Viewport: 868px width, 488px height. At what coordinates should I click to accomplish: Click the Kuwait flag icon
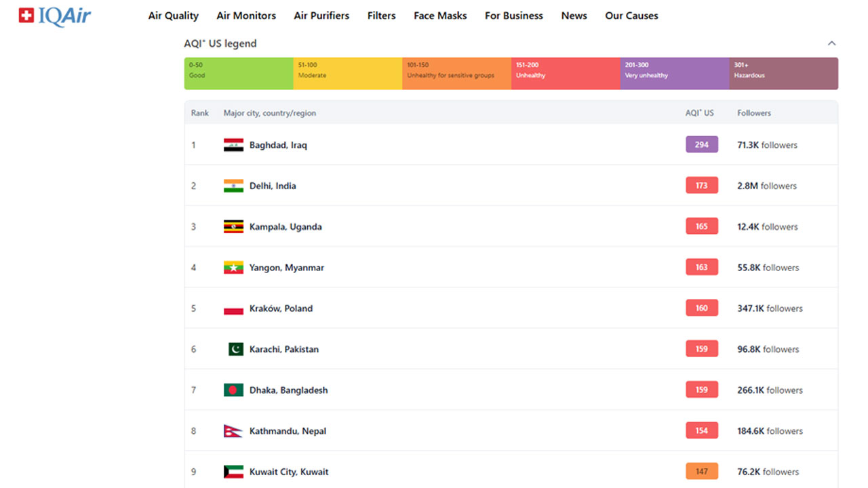pyautogui.click(x=233, y=472)
